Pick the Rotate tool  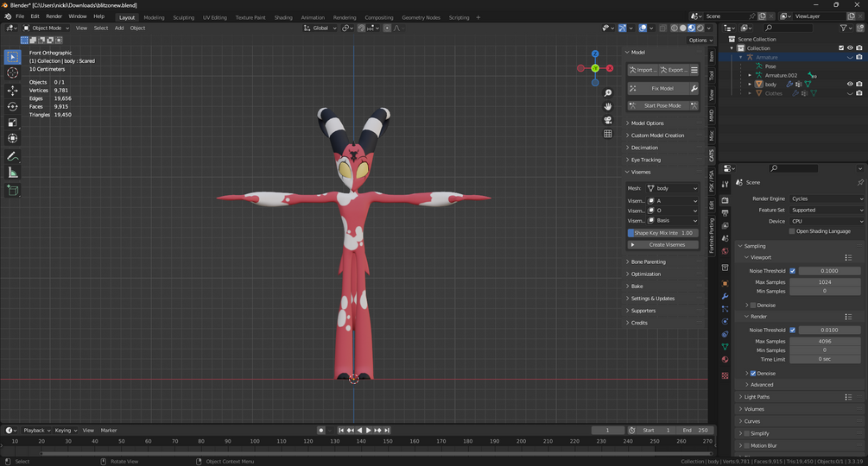pos(12,106)
